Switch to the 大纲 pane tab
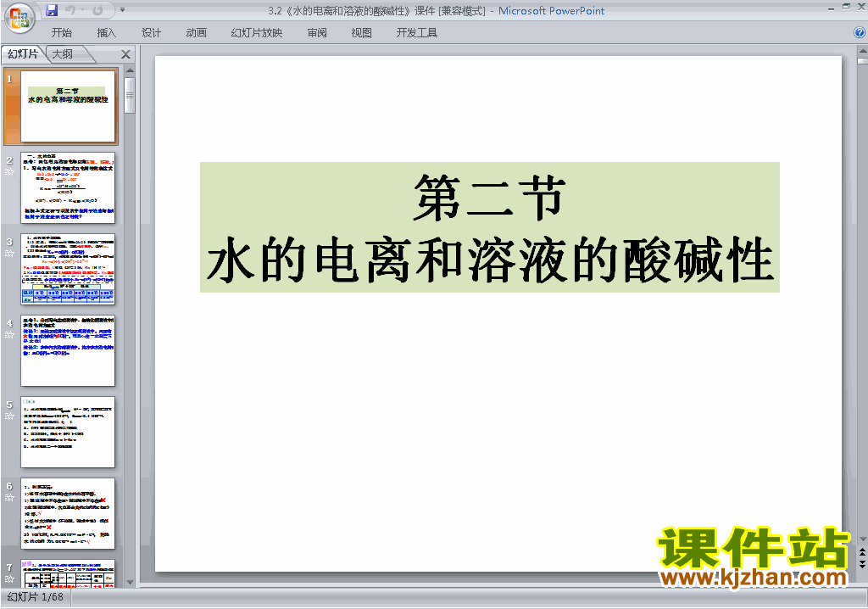868x609 pixels. (63, 53)
